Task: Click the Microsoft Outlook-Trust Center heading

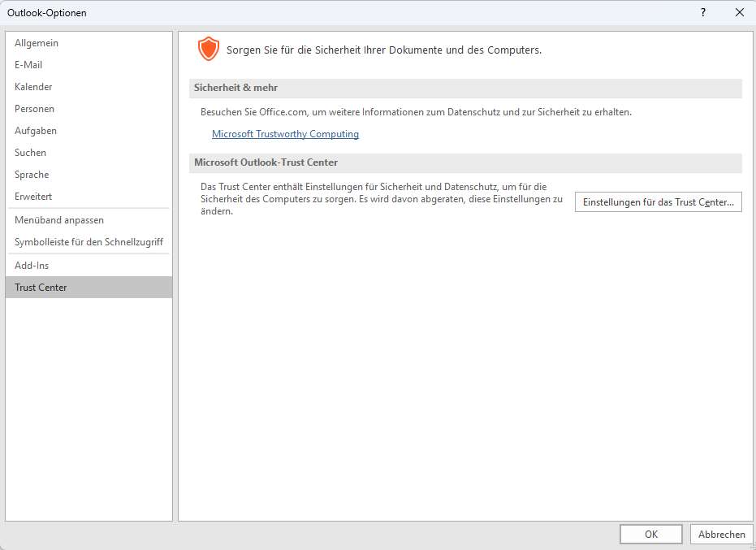Action: tap(266, 162)
